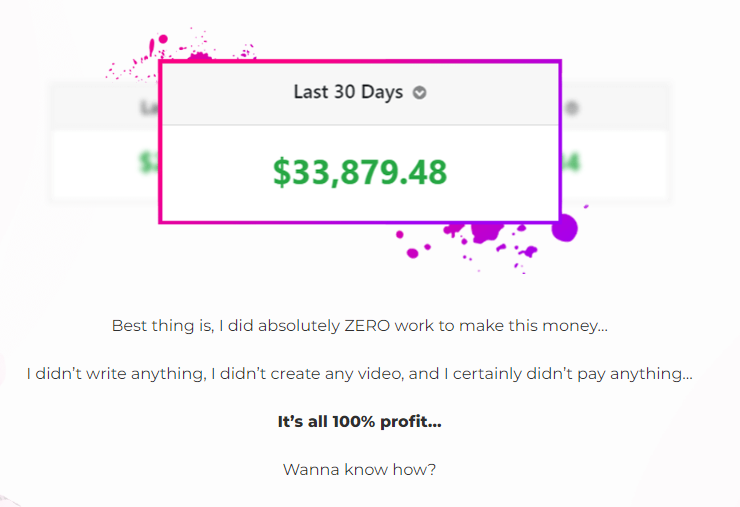Click the large purple paint blob at box corner
The height and width of the screenshot is (507, 740).
click(x=565, y=228)
